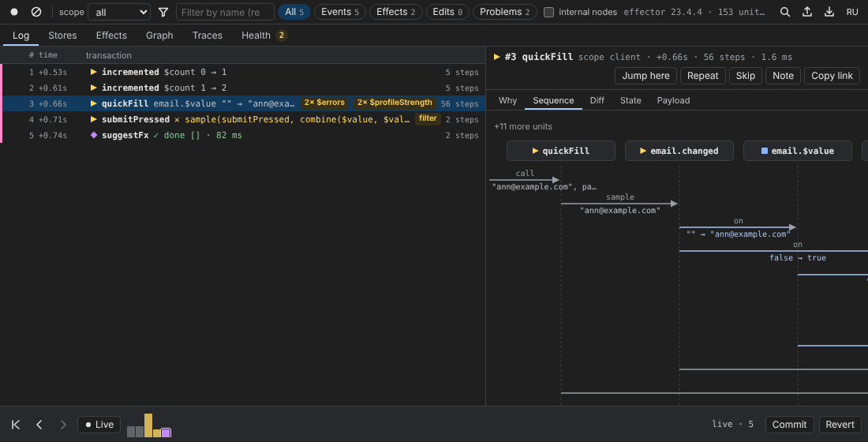The height and width of the screenshot is (442, 868).
Task: Select the Events 5 filter chip
Action: click(340, 12)
